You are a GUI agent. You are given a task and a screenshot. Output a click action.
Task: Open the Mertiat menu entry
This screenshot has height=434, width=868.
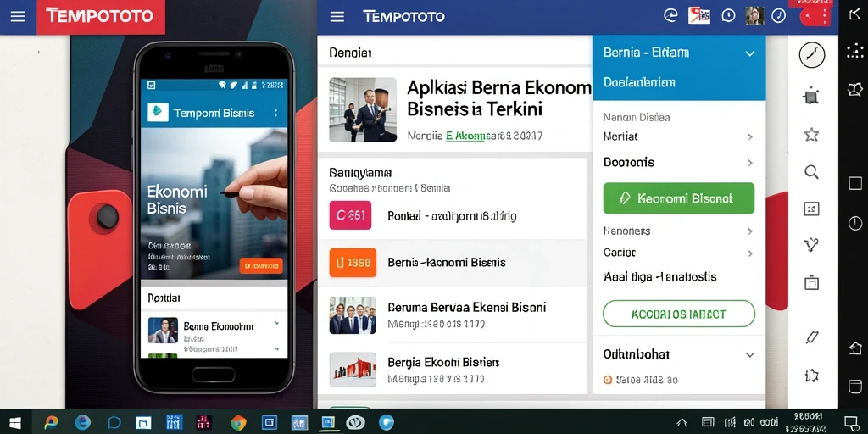[679, 136]
